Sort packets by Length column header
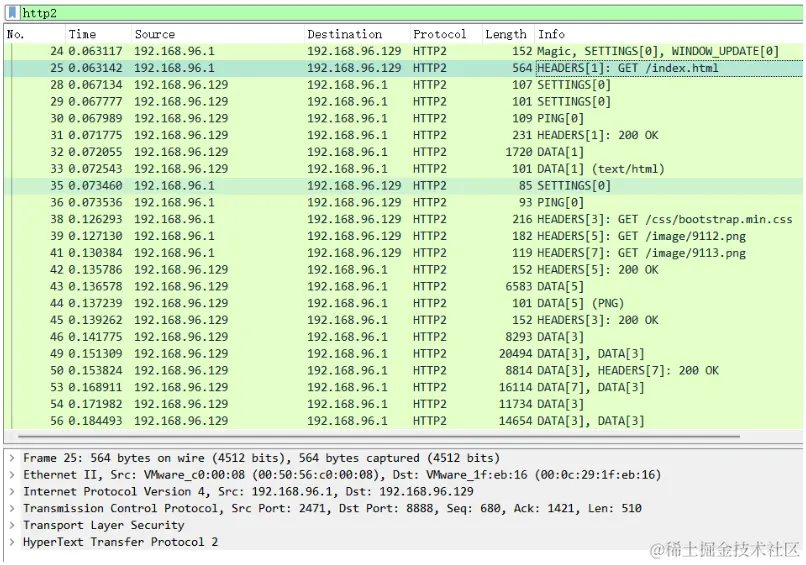The image size is (806, 565). [508, 34]
